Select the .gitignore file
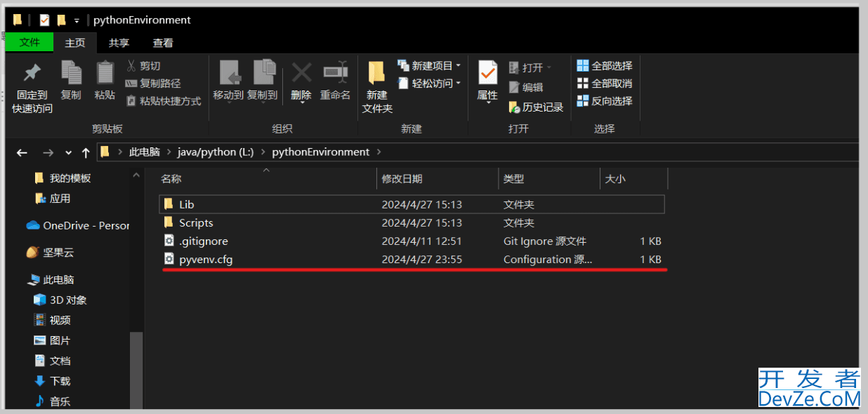868x414 pixels. pyautogui.click(x=412, y=241)
